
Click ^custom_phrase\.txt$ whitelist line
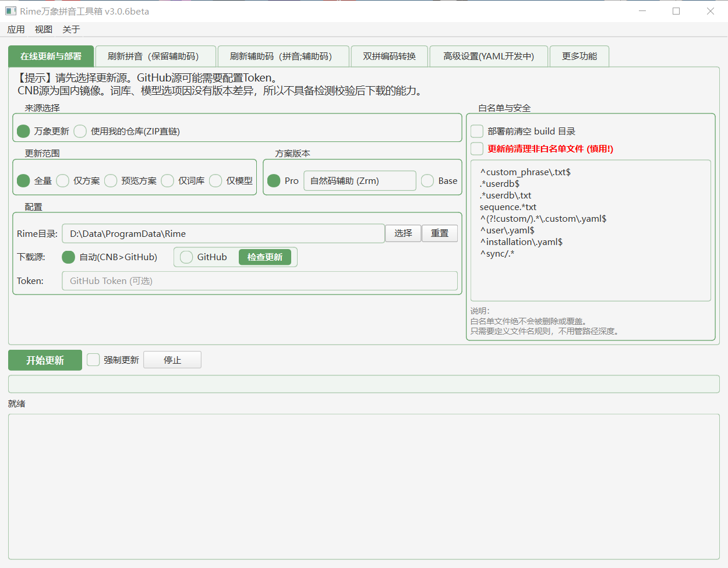pos(525,172)
